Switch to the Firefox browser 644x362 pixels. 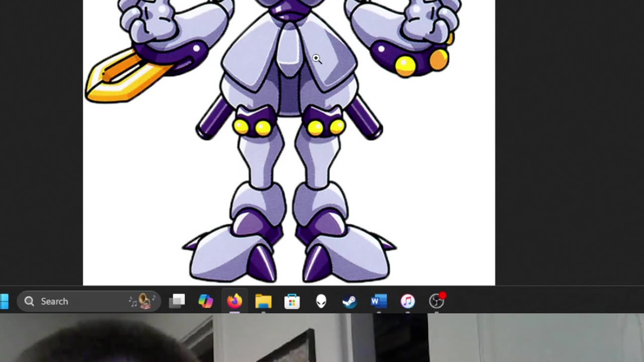tap(234, 301)
